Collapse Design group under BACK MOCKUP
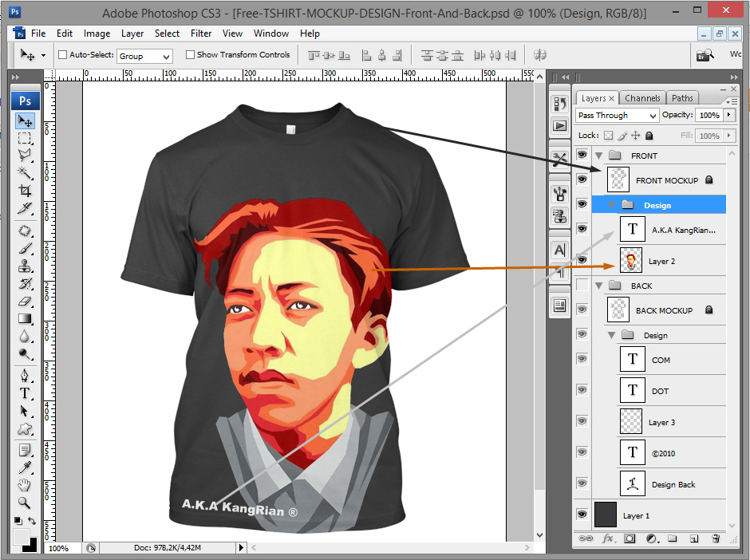This screenshot has width=750, height=560. coord(611,336)
